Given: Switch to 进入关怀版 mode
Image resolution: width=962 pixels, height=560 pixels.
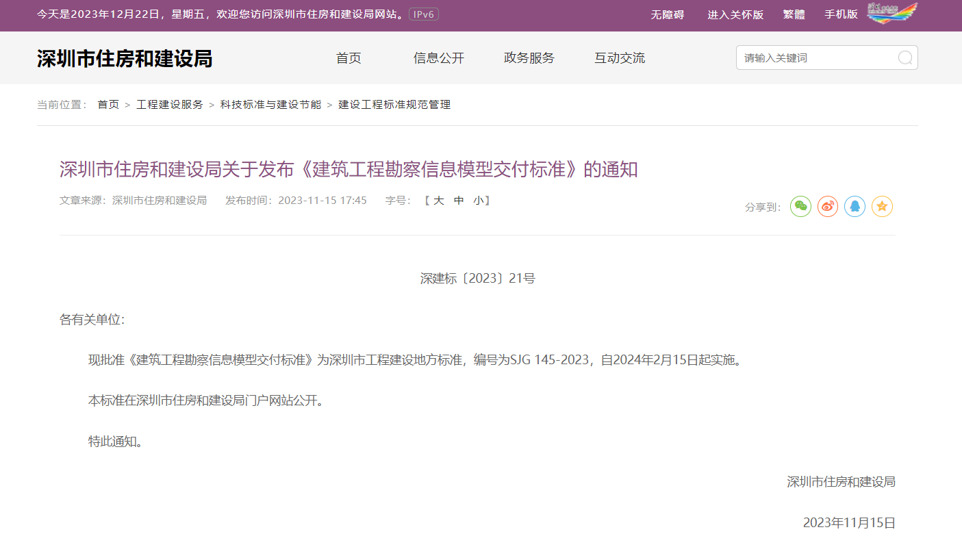Looking at the screenshot, I should coord(735,14).
